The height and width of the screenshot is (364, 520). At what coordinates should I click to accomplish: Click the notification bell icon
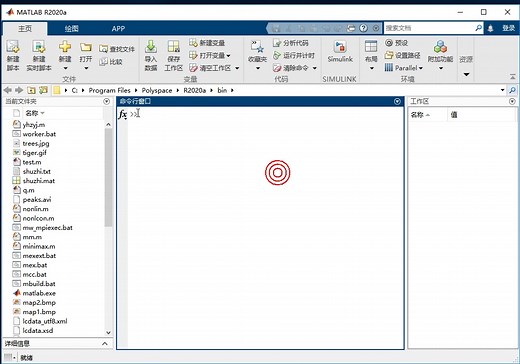(490, 28)
